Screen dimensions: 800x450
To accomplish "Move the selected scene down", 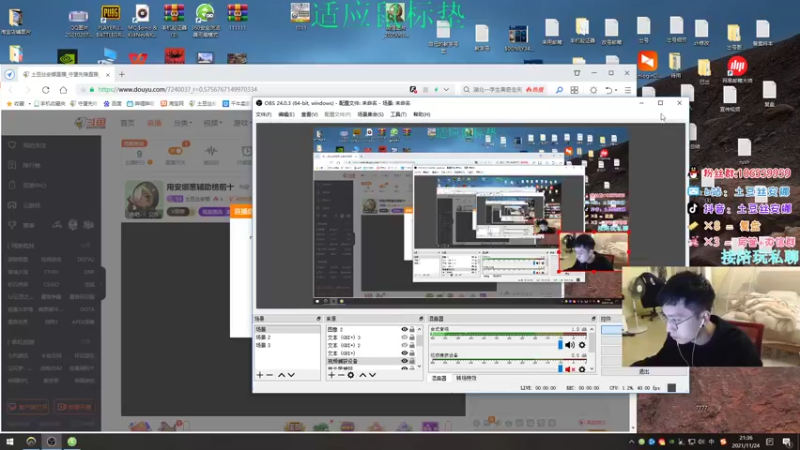I will click(x=291, y=375).
